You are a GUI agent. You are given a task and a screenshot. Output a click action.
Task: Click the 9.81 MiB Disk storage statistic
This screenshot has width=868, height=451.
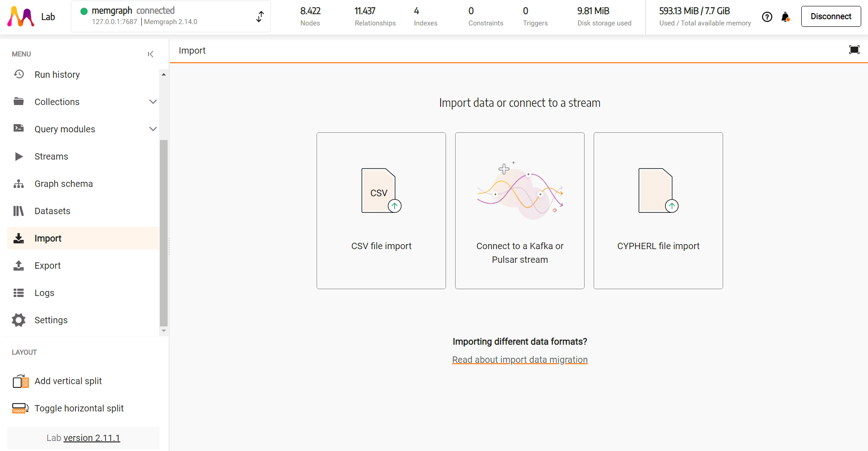pyautogui.click(x=604, y=16)
